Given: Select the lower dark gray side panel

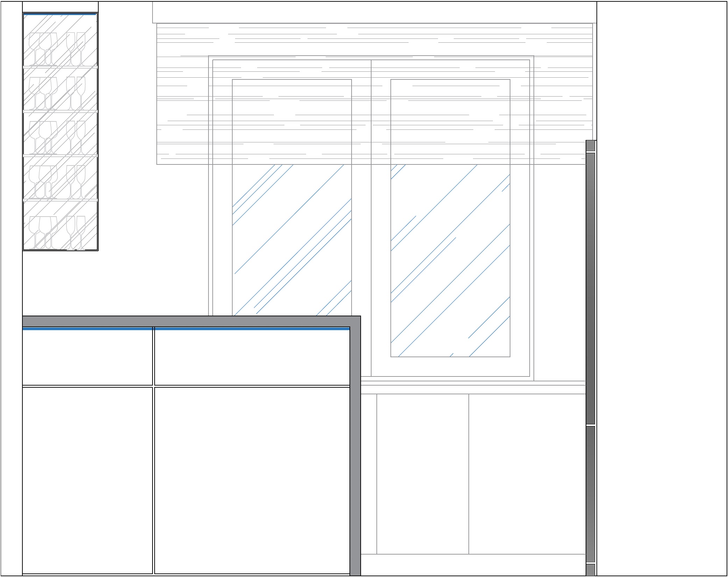Looking at the screenshot, I should (x=591, y=493).
